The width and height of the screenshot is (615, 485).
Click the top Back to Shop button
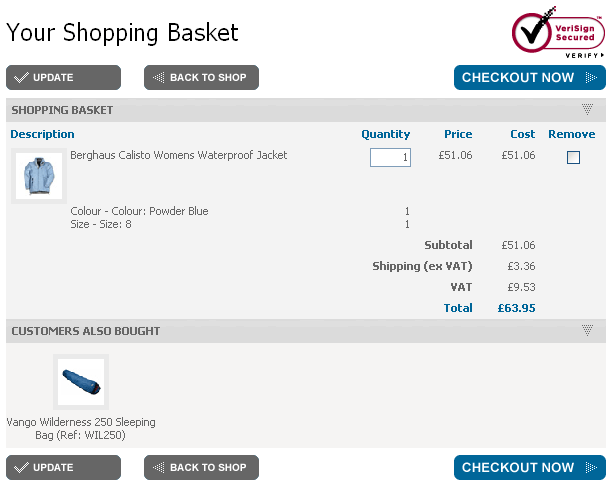coord(201,78)
